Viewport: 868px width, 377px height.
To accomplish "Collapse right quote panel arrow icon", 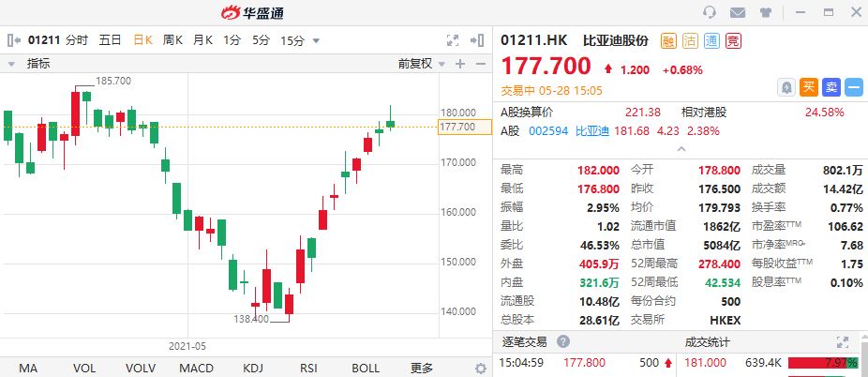I will [x=477, y=40].
